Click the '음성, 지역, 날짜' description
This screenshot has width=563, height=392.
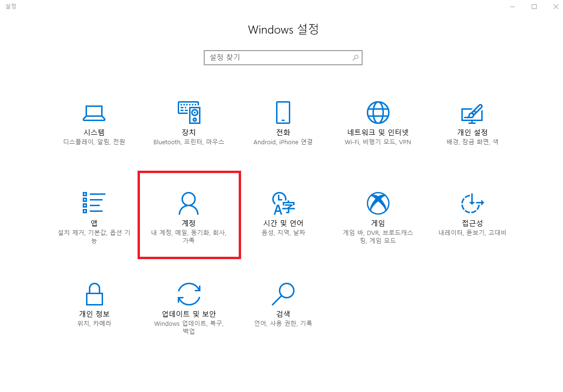[283, 233]
